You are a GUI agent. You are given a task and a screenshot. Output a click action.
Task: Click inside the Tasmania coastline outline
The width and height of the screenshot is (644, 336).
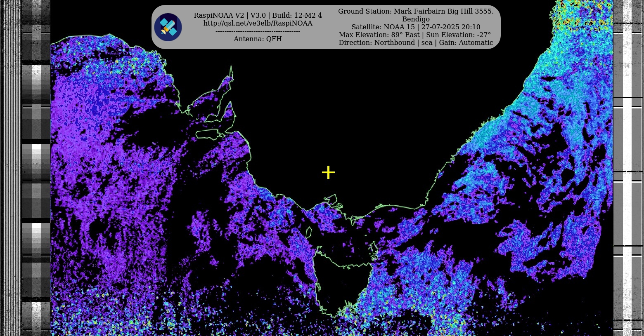tap(343, 284)
